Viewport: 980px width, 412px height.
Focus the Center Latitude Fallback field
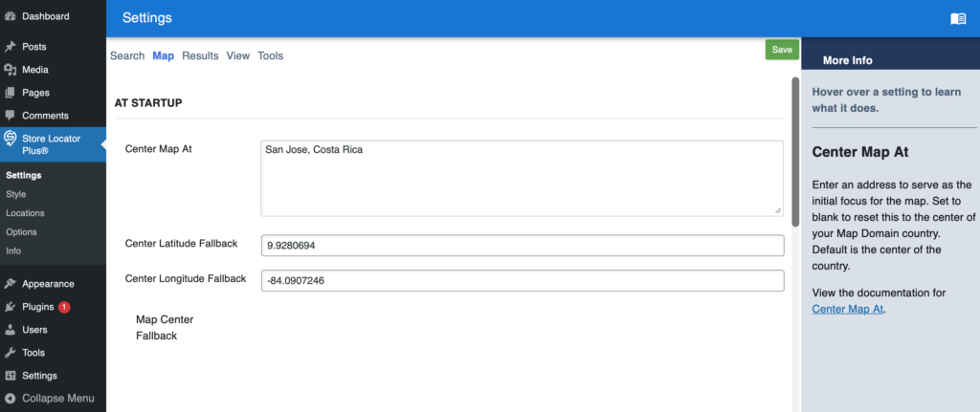coord(522,246)
